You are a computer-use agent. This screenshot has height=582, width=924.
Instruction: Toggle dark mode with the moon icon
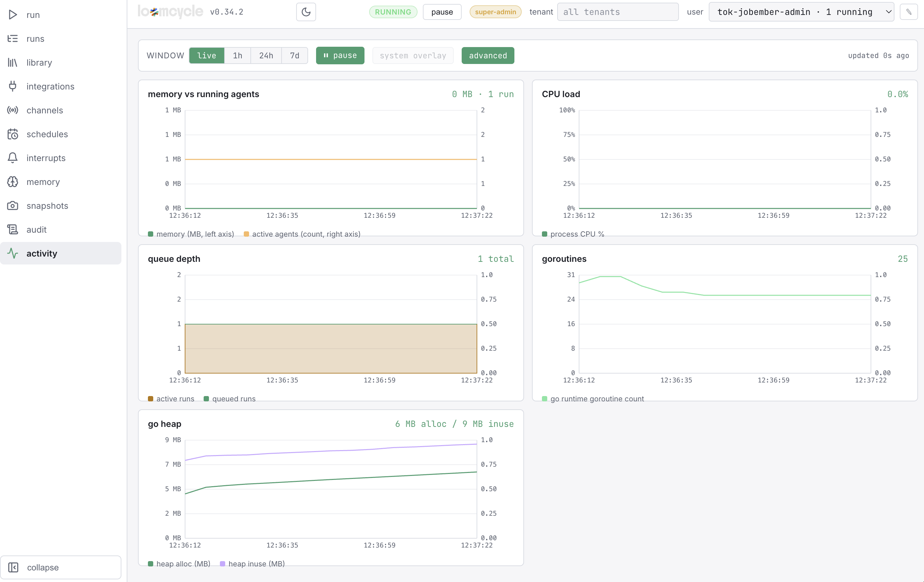[306, 12]
